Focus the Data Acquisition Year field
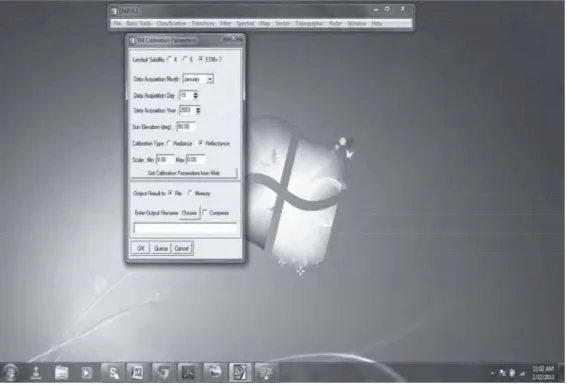The height and width of the screenshot is (385, 567). (x=187, y=110)
